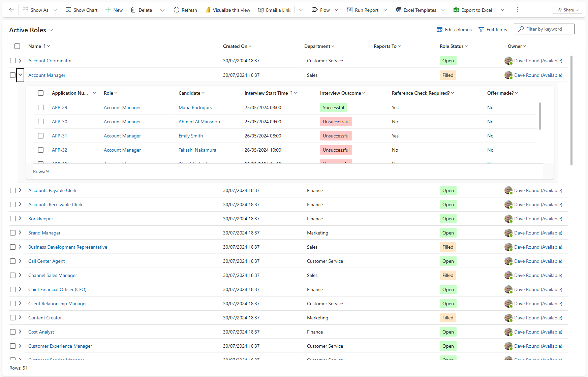588x377 pixels.
Task: Select the checkbox for APP-29
Action: click(x=41, y=107)
